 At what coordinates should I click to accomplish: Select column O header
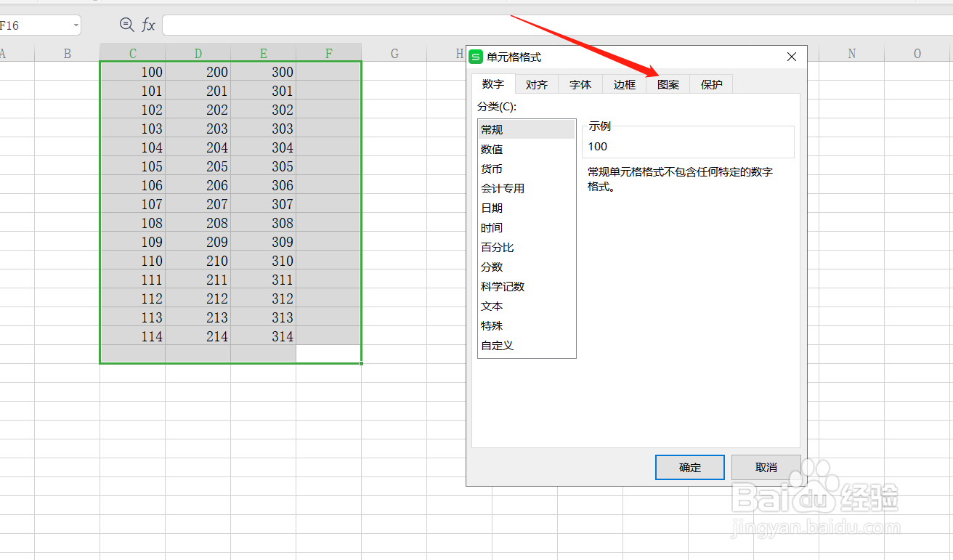pos(917,53)
